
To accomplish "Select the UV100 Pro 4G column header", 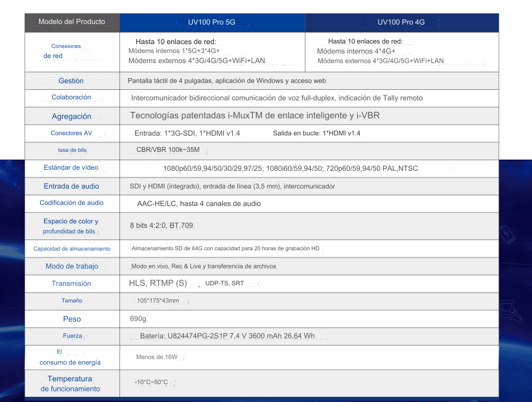I will (x=401, y=23).
